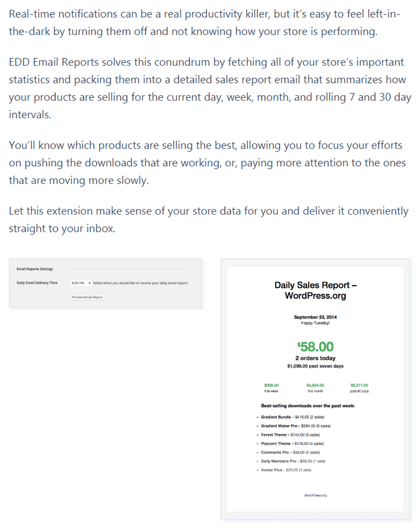Click the "Best-selling downloads over the past week" heading
This screenshot has width=417, height=532.
pyautogui.click(x=307, y=406)
